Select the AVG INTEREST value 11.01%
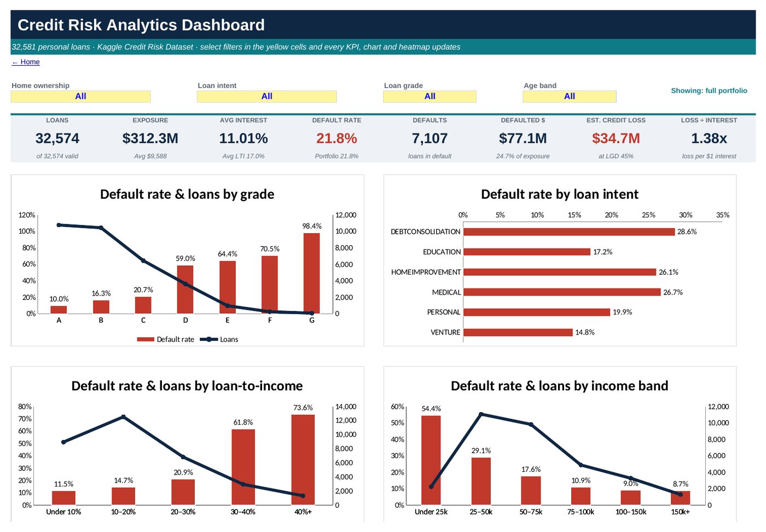Image resolution: width=766 pixels, height=532 pixels. click(x=243, y=138)
